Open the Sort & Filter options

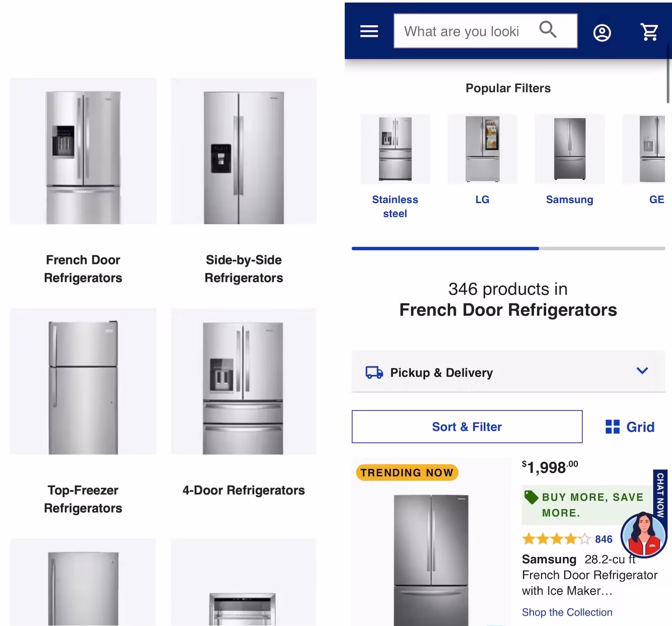click(x=467, y=427)
